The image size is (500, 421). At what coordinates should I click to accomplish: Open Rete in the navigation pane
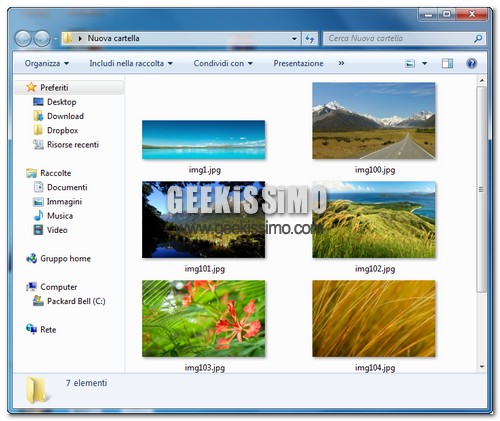[x=48, y=330]
